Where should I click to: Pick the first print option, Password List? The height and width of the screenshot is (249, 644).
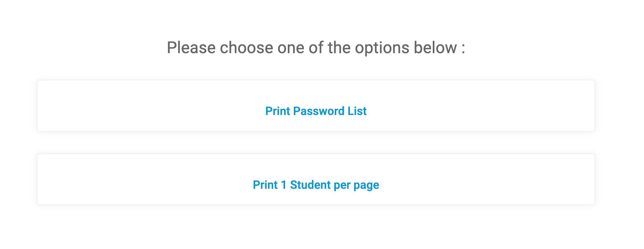pyautogui.click(x=316, y=111)
